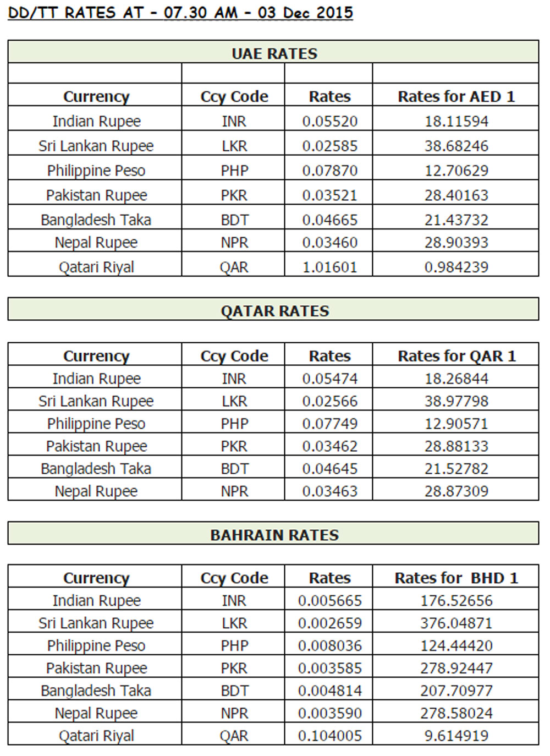Select the Rates for QAR 1 column header
The height and width of the screenshot is (756, 550).
click(x=456, y=356)
